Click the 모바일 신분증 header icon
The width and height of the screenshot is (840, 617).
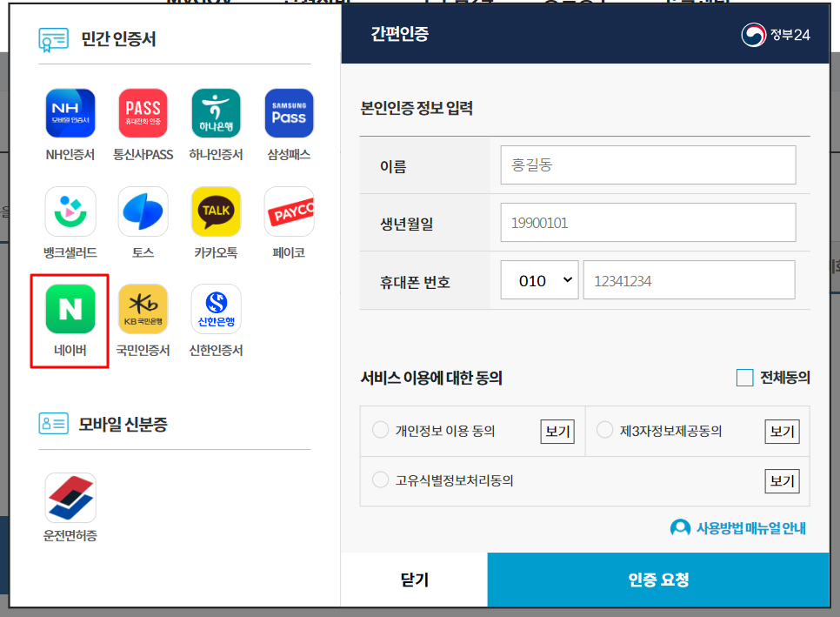click(54, 424)
